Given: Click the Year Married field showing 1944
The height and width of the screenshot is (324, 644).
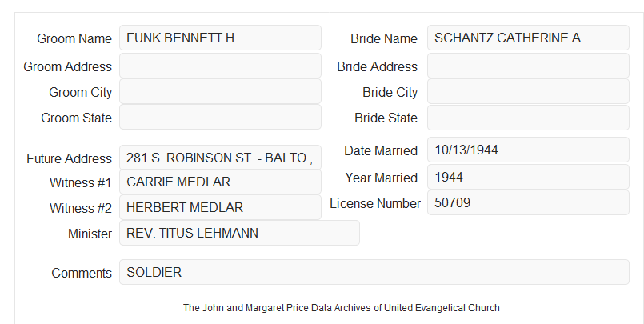Looking at the screenshot, I should pos(528,177).
